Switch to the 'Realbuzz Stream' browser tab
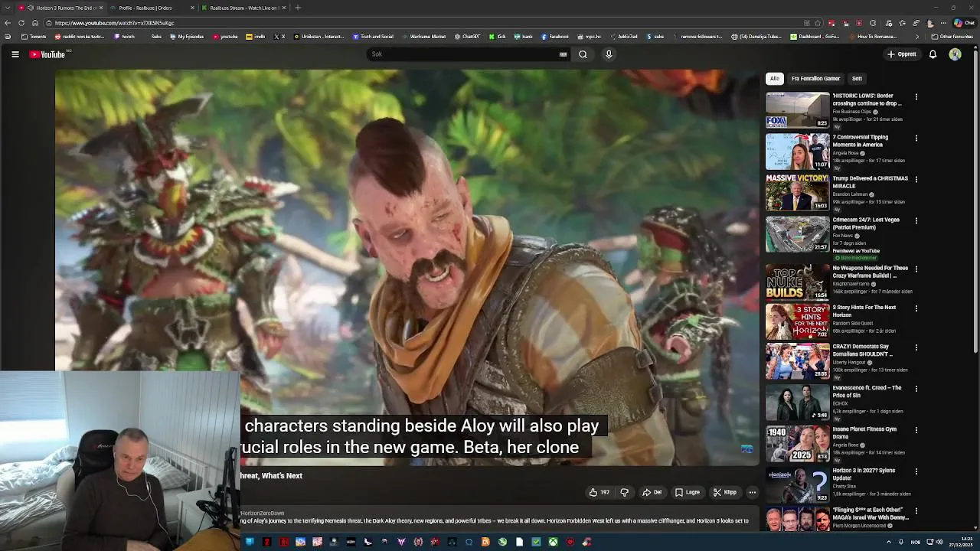Viewport: 980px width, 551px height. [243, 8]
